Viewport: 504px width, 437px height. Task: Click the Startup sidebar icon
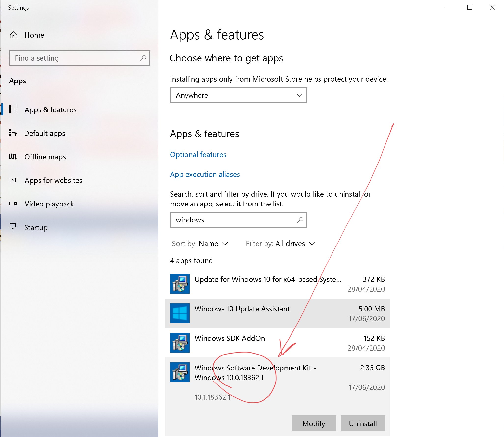(13, 227)
